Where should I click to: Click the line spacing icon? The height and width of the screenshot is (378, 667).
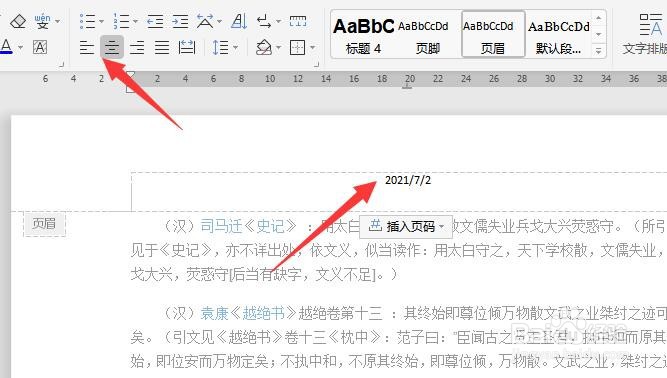(x=221, y=47)
